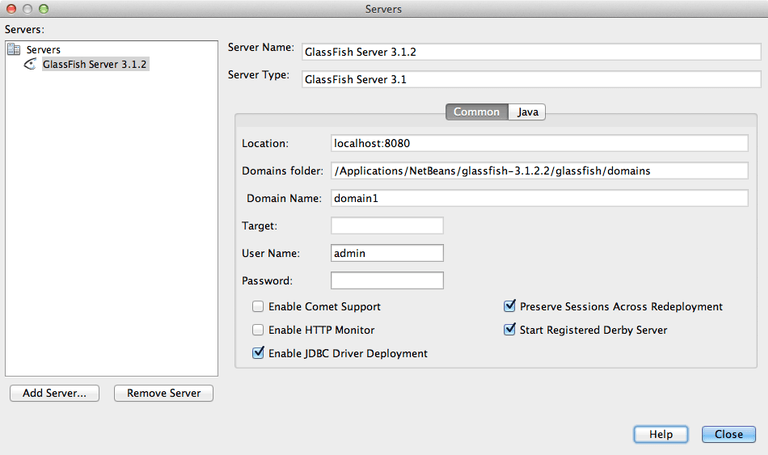
Task: Click the Domain Name: label
Action: 284,198
